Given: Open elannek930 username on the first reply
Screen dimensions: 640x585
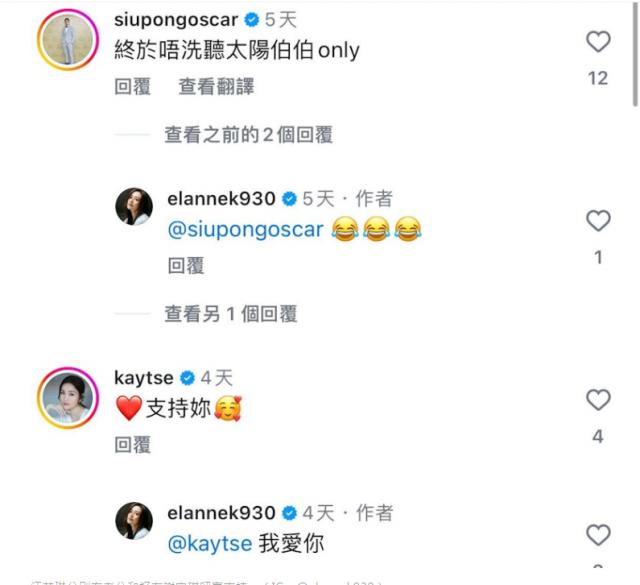Looking at the screenshot, I should point(221,198).
